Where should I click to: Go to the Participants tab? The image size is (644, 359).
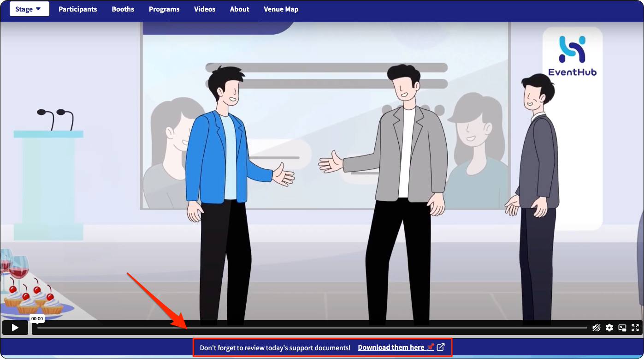point(78,9)
